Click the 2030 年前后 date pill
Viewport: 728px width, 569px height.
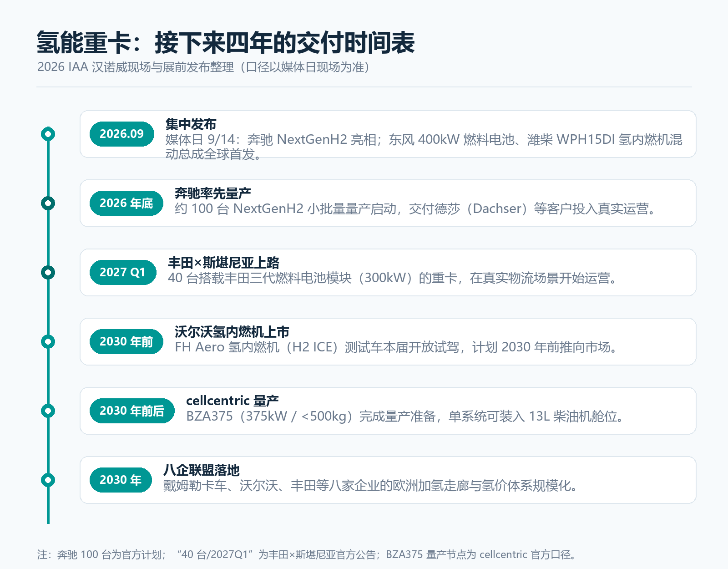point(132,411)
